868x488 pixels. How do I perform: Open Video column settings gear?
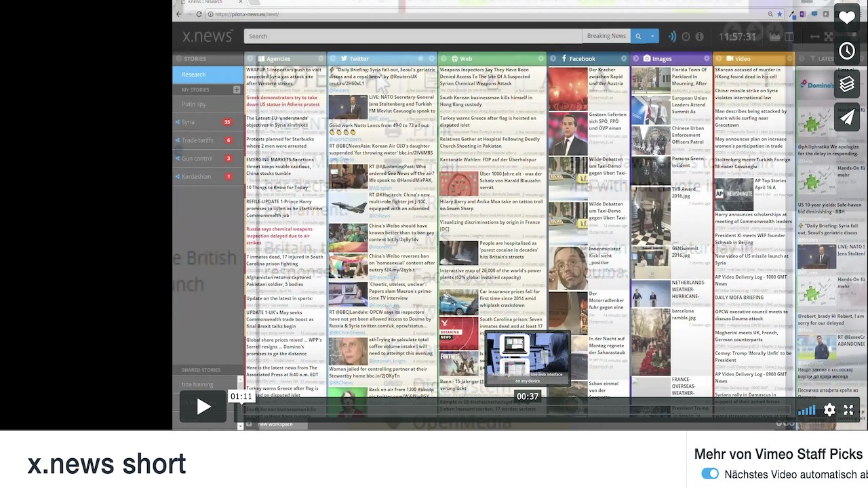coord(788,59)
